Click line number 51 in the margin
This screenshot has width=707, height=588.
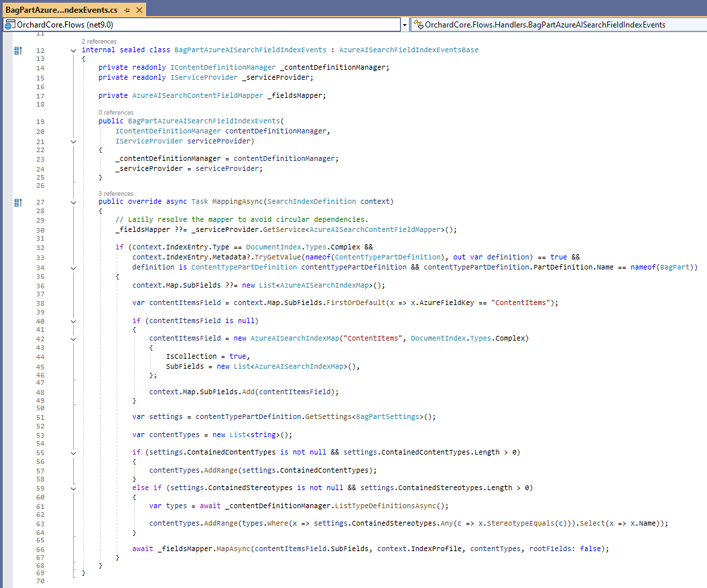[41, 418]
